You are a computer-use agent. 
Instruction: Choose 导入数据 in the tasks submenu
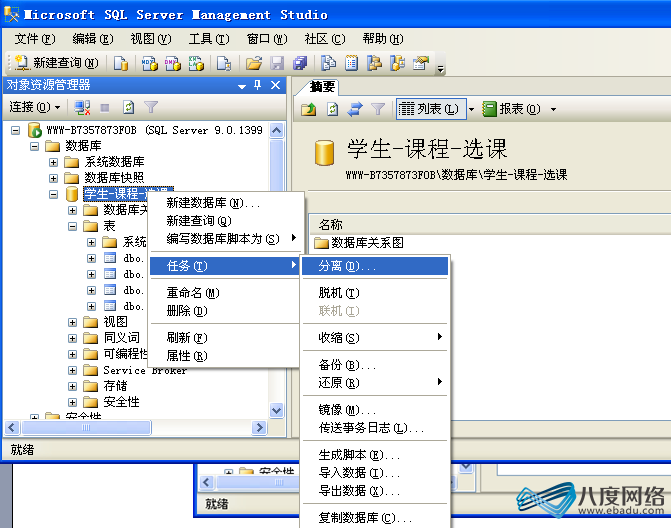375,472
